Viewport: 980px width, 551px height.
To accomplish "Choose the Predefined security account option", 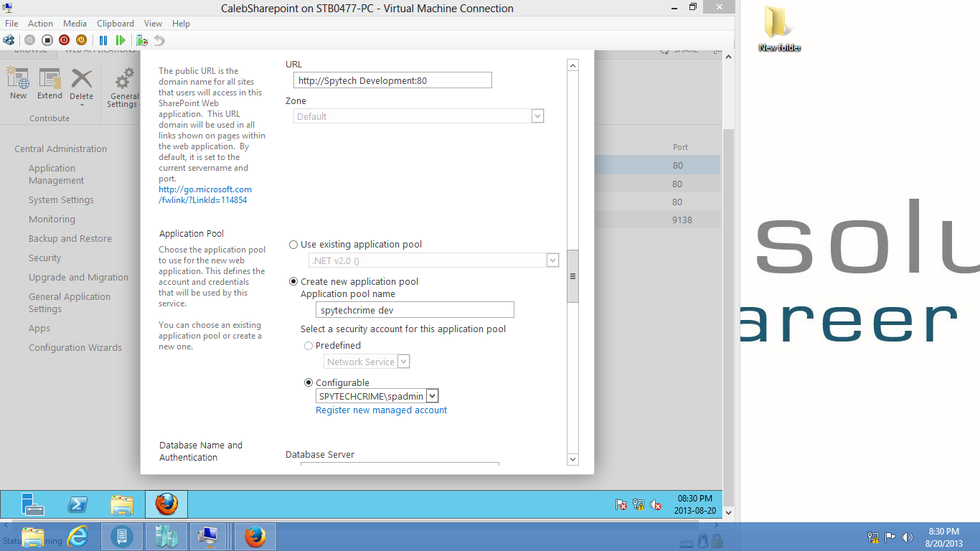I will [308, 346].
